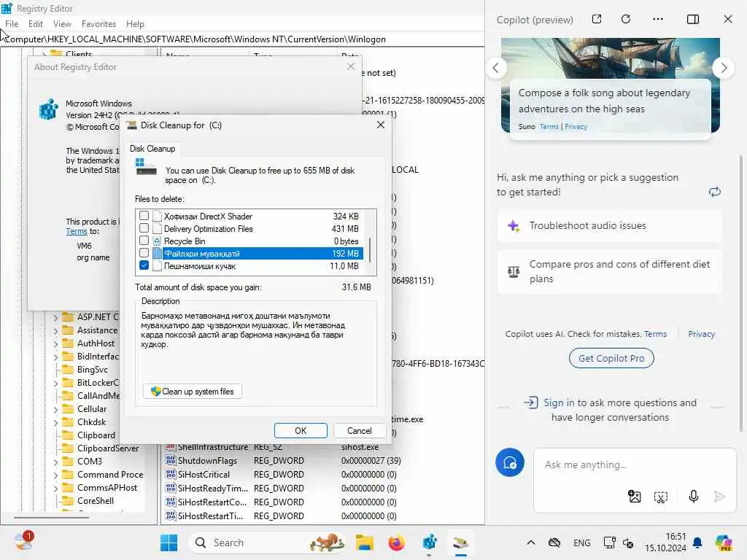Expand the BidInterface registry key
This screenshot has width=747, height=560.
pos(55,357)
